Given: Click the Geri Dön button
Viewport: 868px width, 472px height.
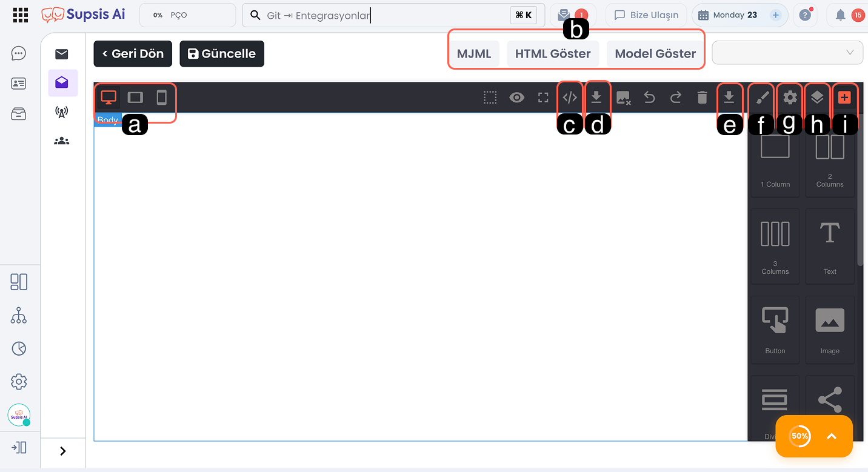Looking at the screenshot, I should tap(133, 54).
